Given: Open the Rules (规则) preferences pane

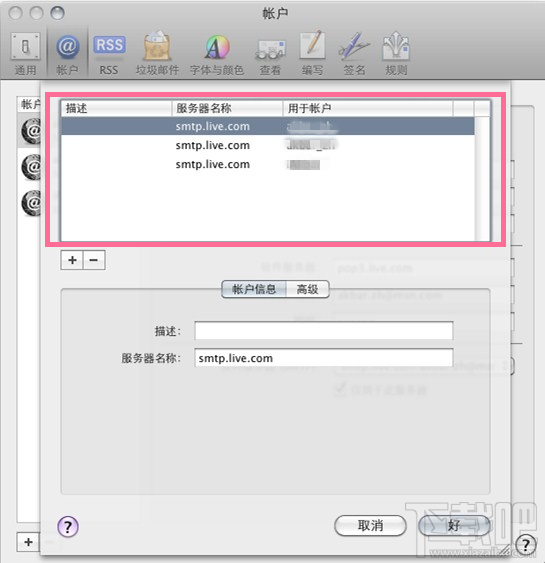Looking at the screenshot, I should click(396, 54).
